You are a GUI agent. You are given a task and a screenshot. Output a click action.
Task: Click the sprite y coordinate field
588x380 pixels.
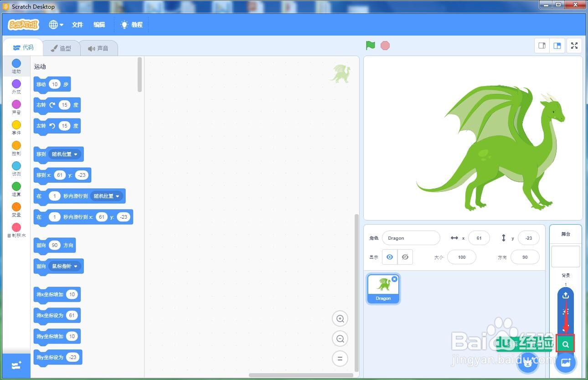click(529, 238)
